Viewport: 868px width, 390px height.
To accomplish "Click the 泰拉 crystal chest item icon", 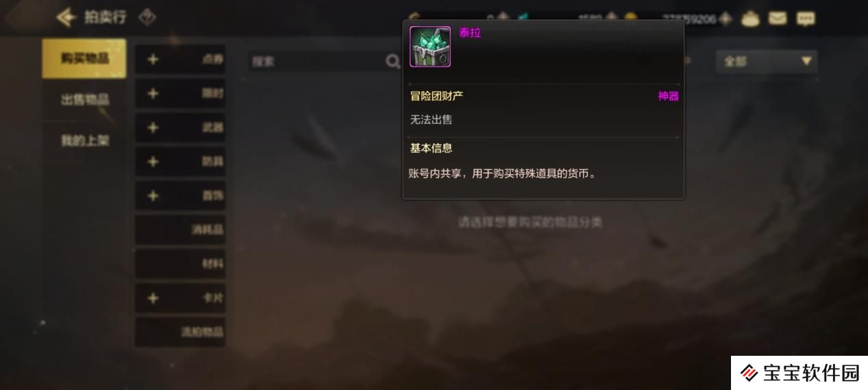I will (x=430, y=47).
